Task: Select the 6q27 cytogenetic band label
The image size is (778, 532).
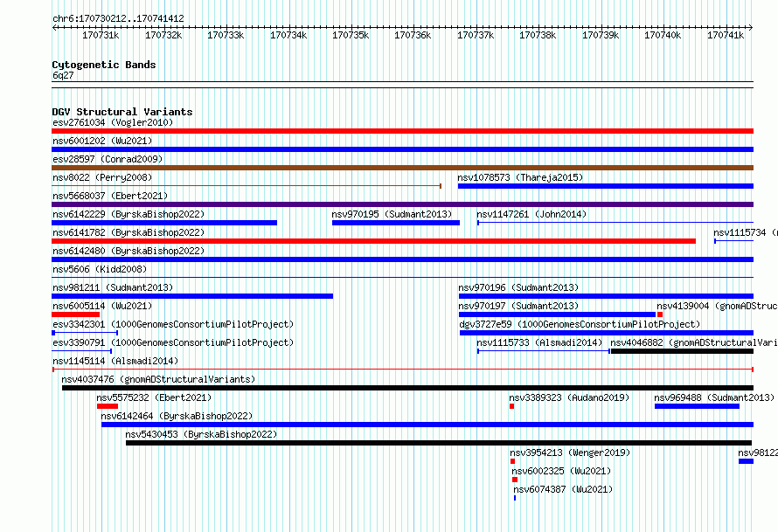Action: [x=63, y=75]
